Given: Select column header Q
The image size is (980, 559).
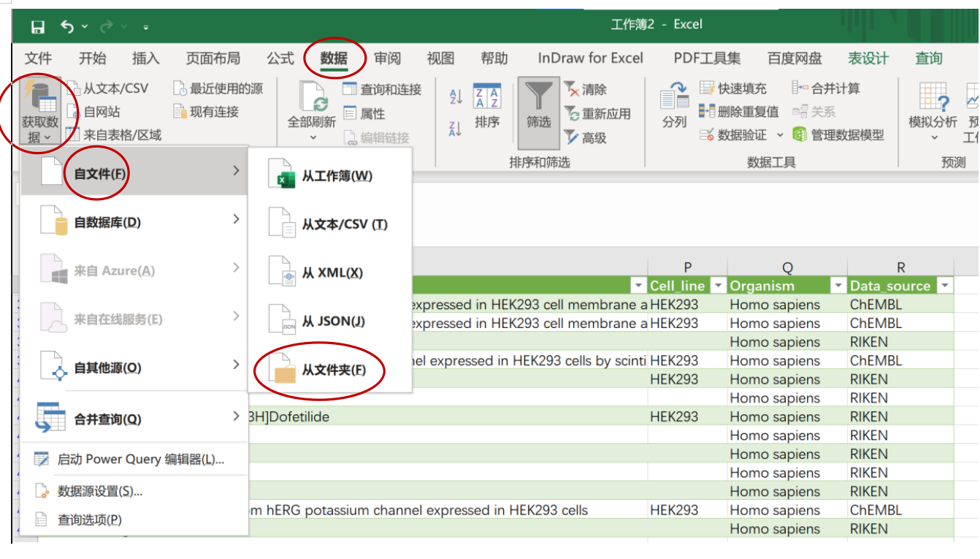Looking at the screenshot, I should 787,267.
